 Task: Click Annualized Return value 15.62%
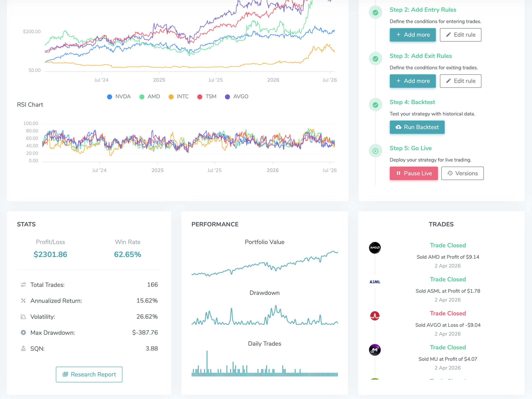147,301
